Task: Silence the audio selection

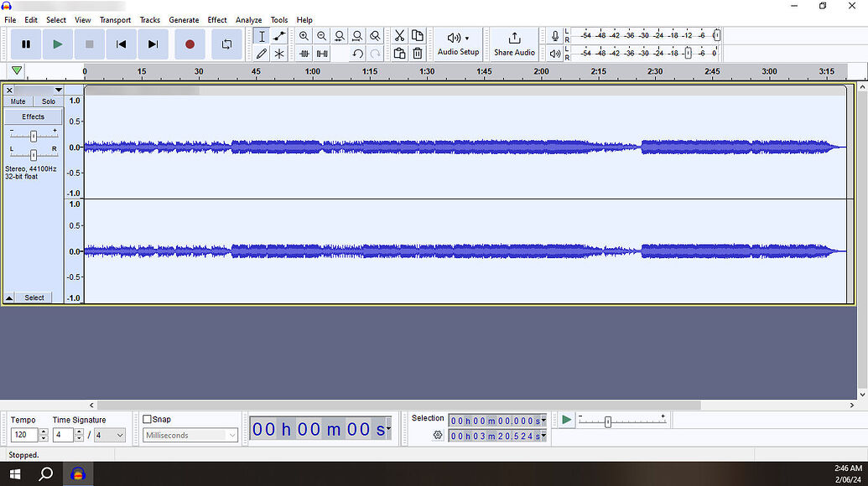Action: click(x=321, y=53)
